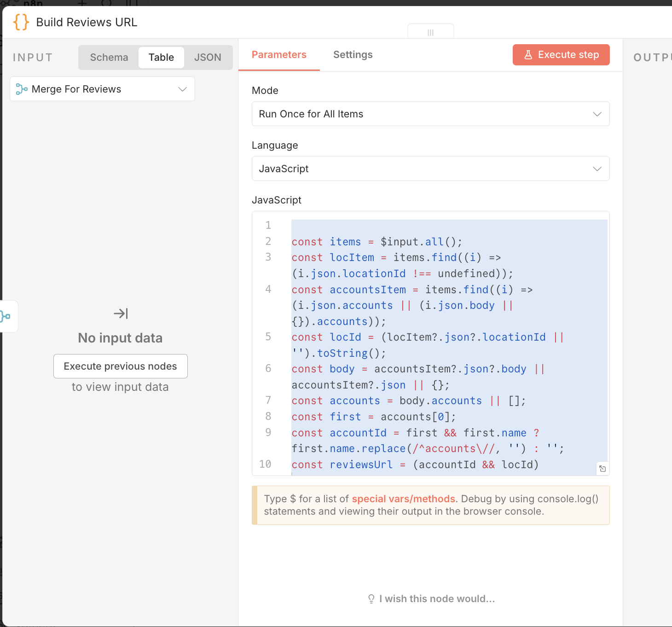Click code line starting const accountId
672x627 pixels.
pos(428,441)
